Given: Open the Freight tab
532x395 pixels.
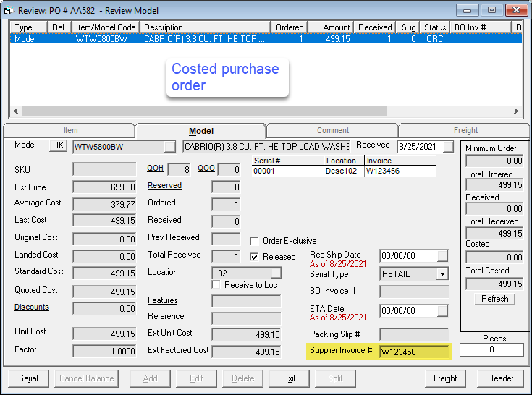Looking at the screenshot, I should 465,130.
